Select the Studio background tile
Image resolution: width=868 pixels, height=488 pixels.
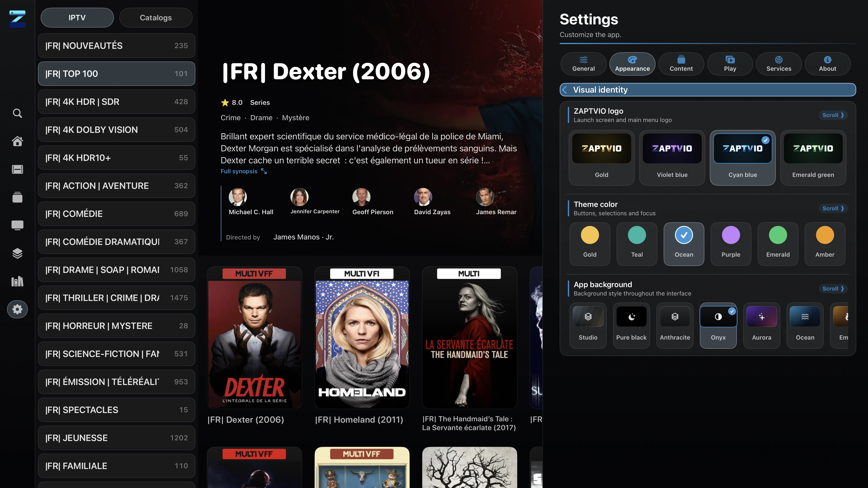pyautogui.click(x=588, y=325)
